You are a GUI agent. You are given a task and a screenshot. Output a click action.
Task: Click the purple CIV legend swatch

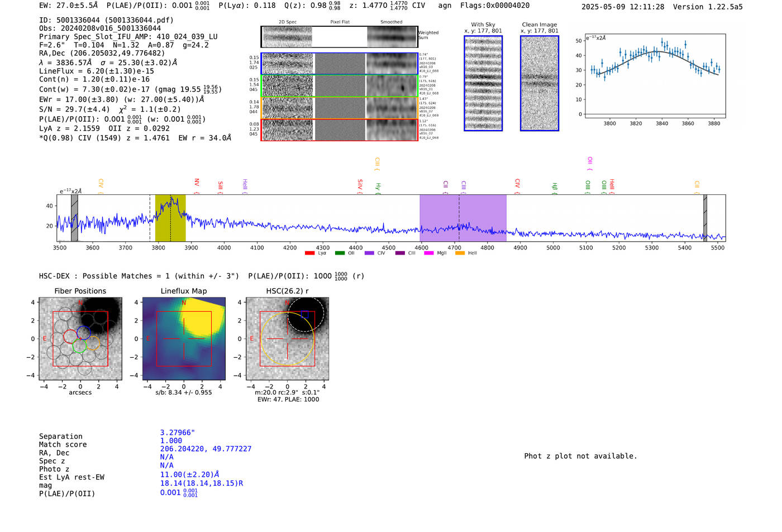(369, 253)
